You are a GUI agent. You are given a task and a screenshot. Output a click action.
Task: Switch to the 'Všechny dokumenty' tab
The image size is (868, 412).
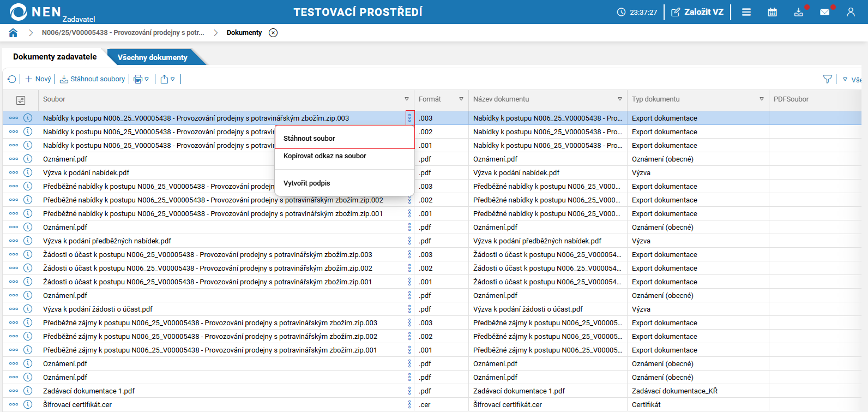153,57
